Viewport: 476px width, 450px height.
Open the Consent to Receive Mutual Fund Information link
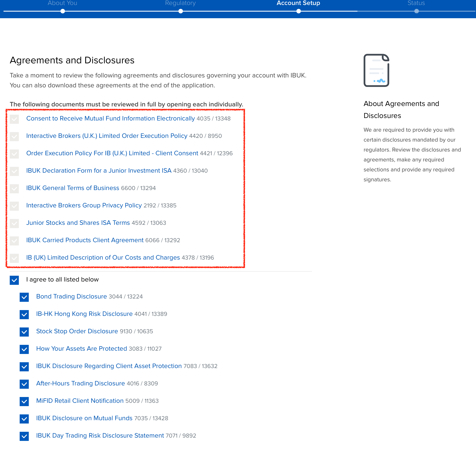tap(110, 118)
